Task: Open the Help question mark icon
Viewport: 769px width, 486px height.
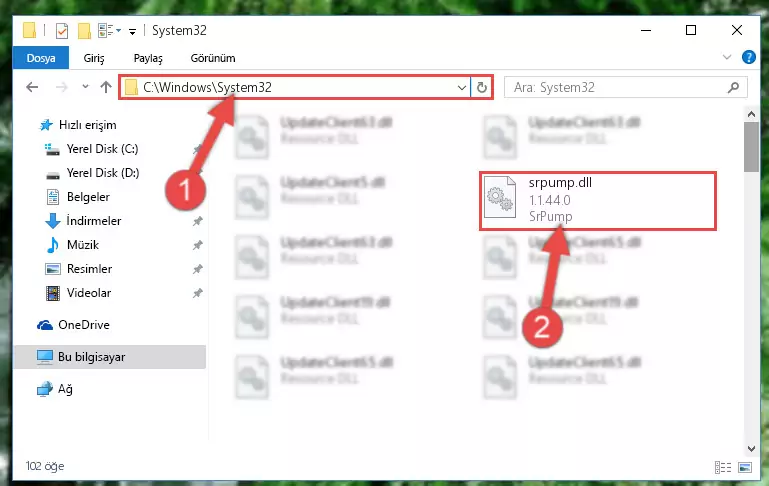Action: point(748,57)
